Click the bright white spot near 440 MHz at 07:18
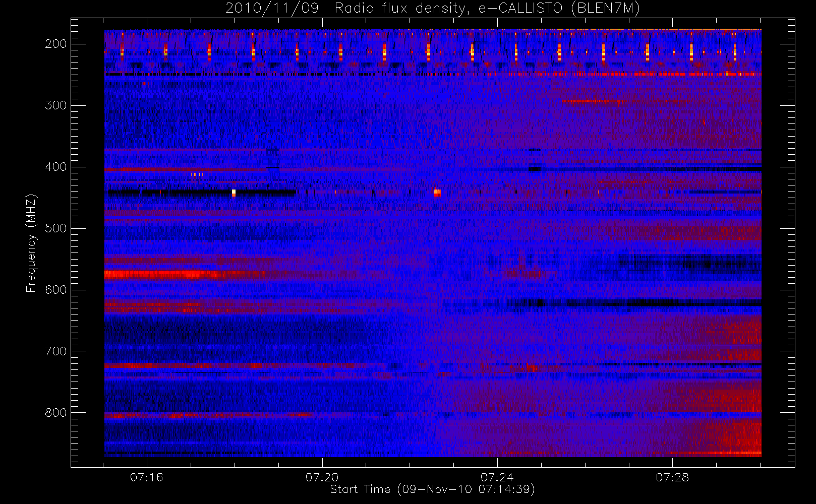The width and height of the screenshot is (816, 504). coord(234,192)
